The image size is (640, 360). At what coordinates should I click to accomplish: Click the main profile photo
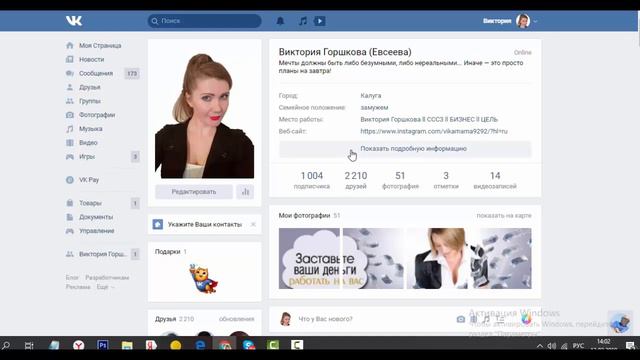[204, 116]
